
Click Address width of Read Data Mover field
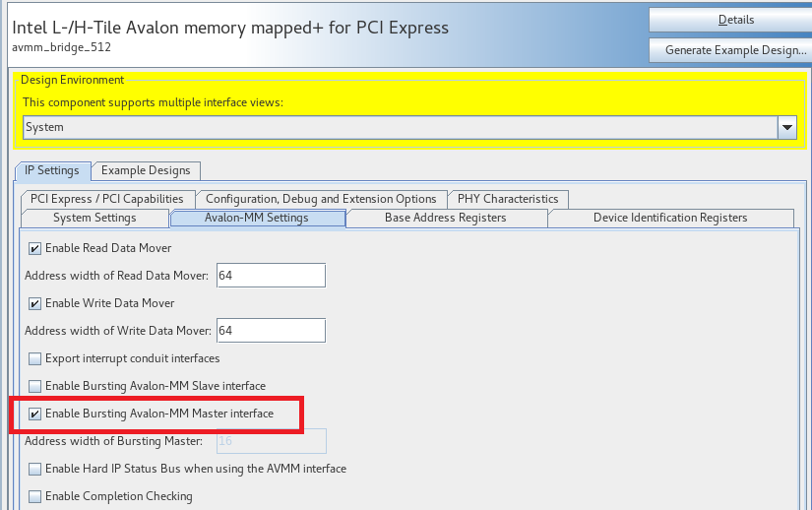[x=271, y=276]
